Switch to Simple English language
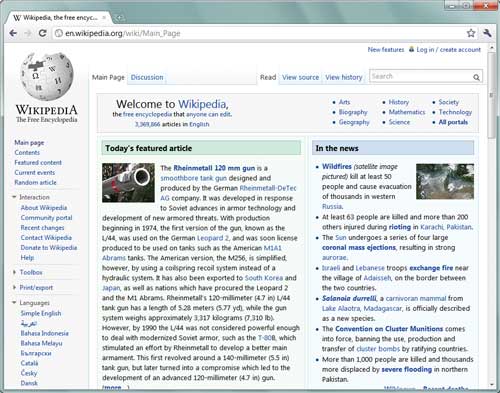 coord(41,313)
